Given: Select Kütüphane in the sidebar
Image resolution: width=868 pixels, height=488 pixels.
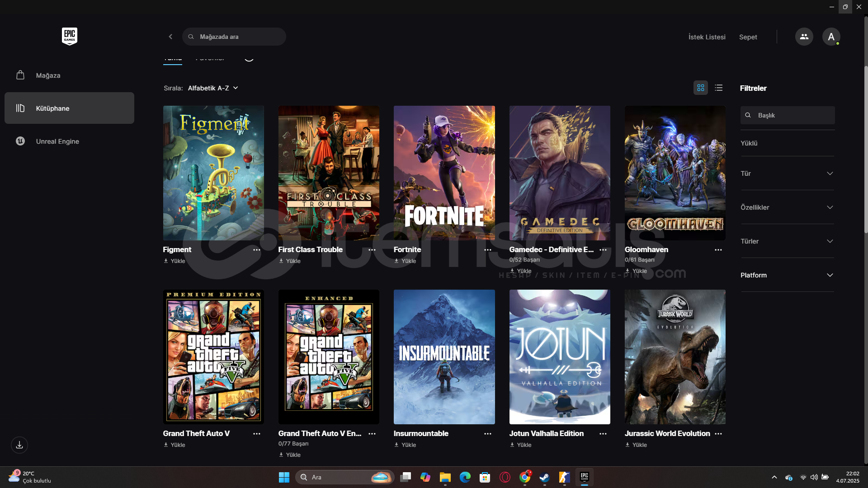Looking at the screenshot, I should [x=69, y=108].
